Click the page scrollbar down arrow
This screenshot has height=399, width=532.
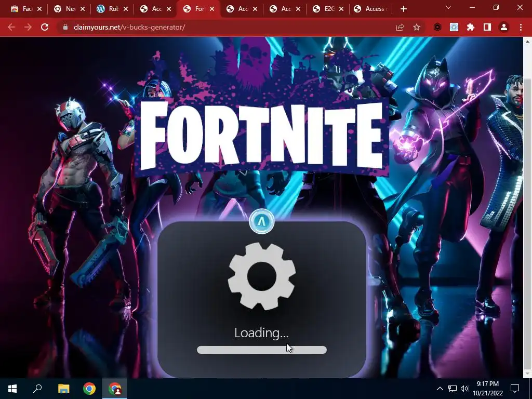pyautogui.click(x=528, y=374)
